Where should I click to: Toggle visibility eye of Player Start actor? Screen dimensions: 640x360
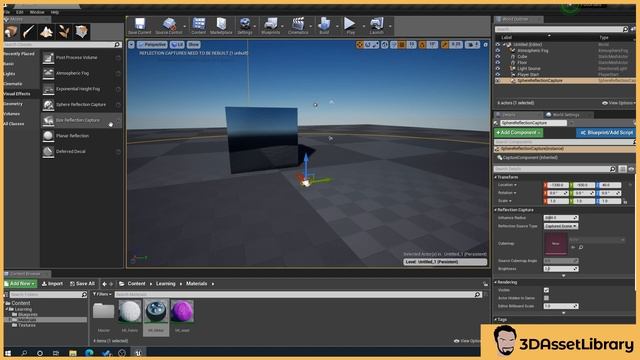click(498, 74)
